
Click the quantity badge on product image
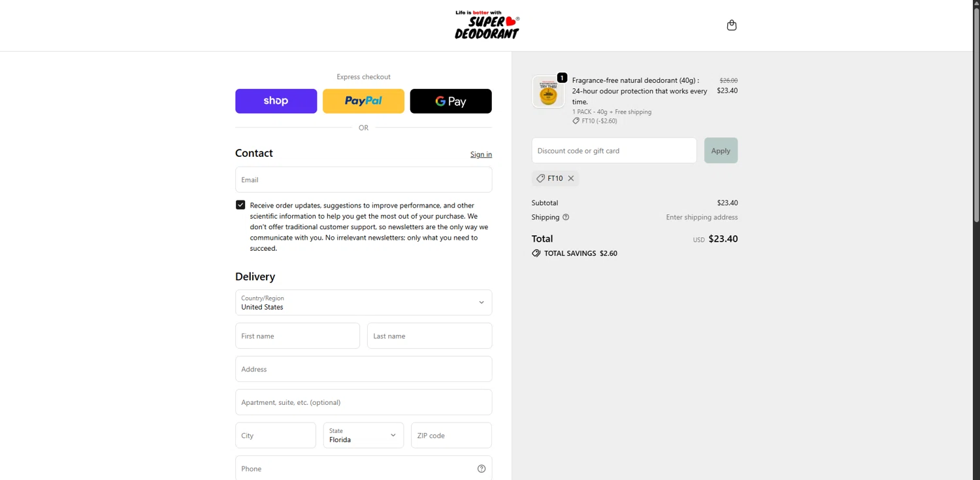(x=562, y=78)
